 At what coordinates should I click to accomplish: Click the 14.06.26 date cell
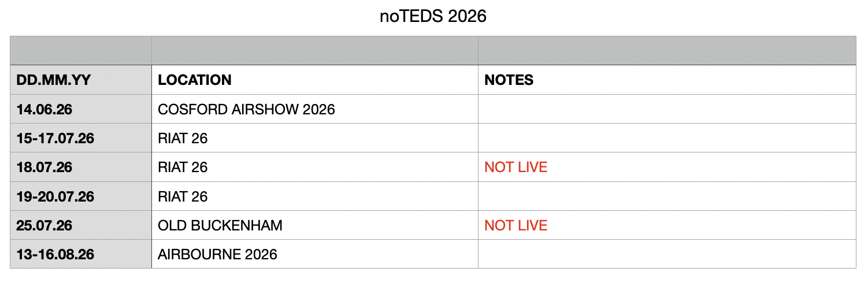click(x=44, y=109)
